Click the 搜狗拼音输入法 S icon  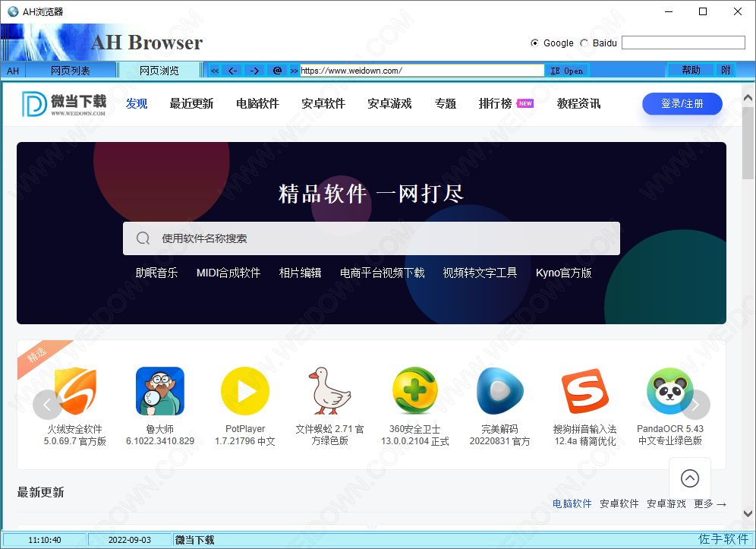585,391
